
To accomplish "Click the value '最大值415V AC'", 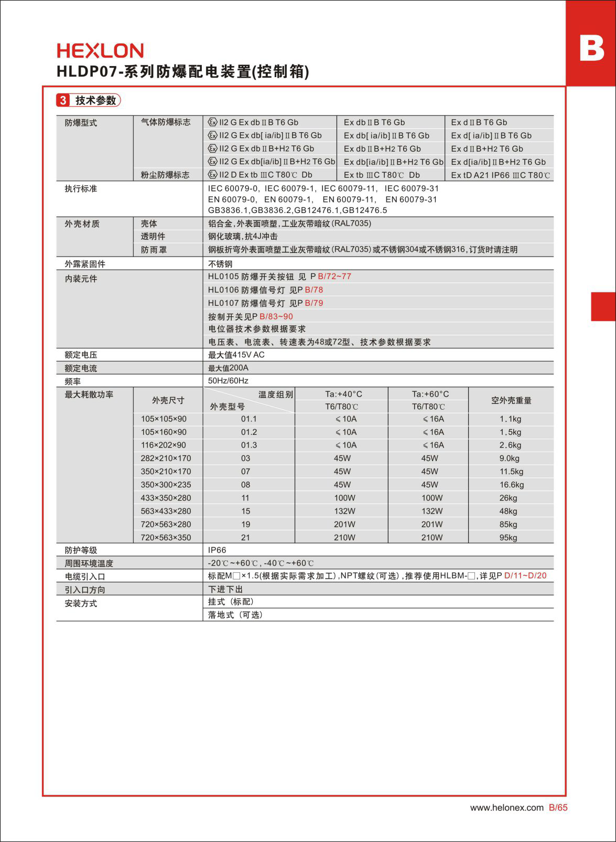I will coord(236,355).
